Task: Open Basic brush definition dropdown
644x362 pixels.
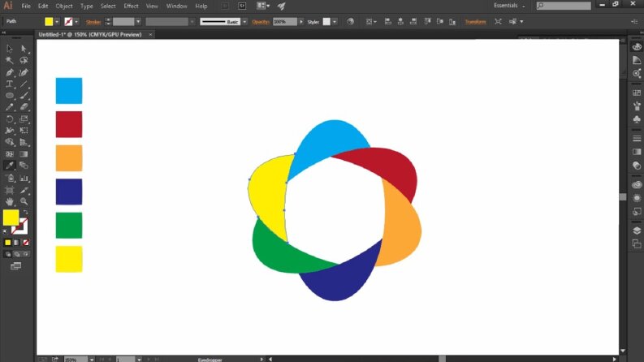Action: (x=244, y=22)
